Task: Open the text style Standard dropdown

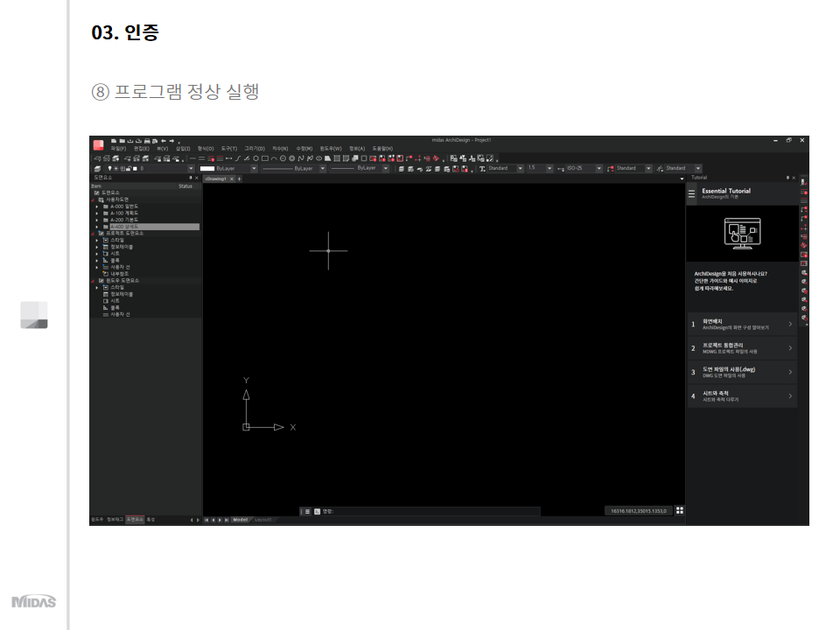Action: click(520, 168)
